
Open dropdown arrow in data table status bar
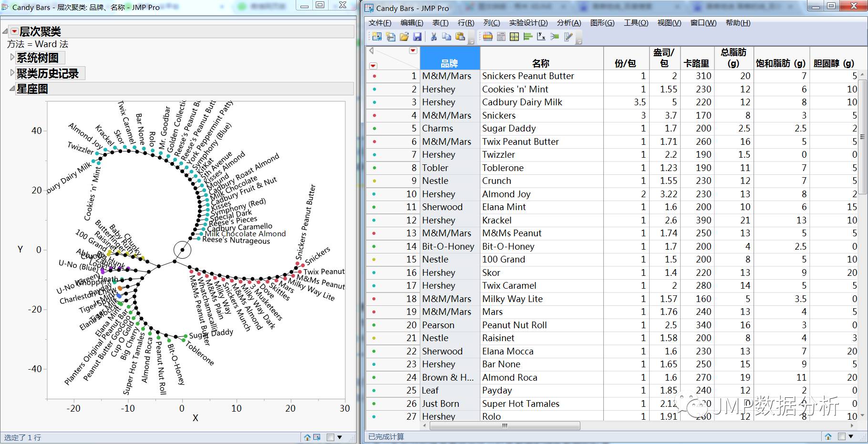pos(851,436)
